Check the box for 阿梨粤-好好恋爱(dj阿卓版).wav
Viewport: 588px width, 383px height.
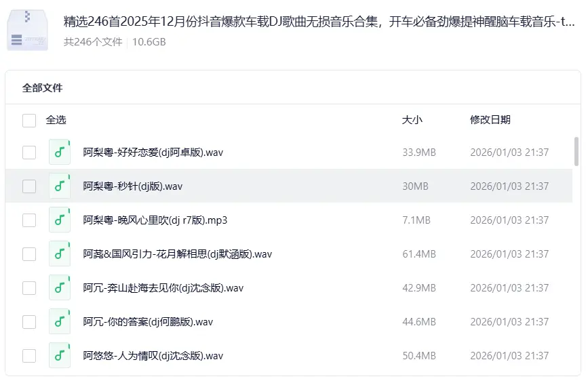tap(29, 153)
